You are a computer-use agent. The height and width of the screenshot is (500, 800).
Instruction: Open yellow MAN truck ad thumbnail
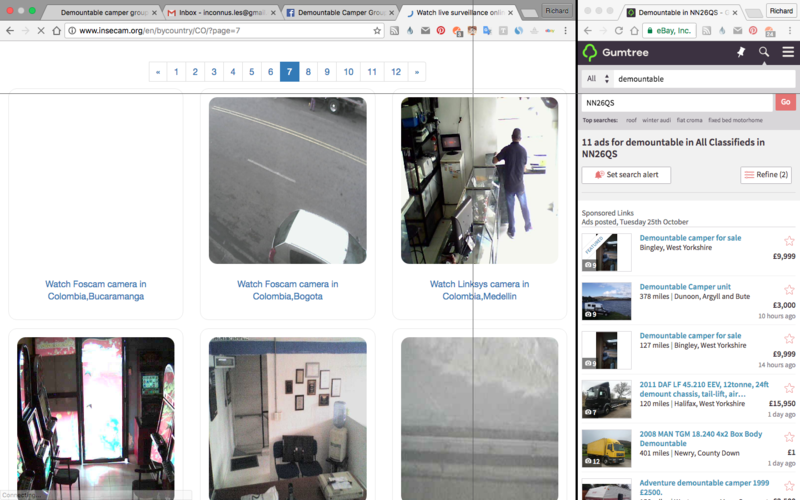pyautogui.click(x=606, y=448)
